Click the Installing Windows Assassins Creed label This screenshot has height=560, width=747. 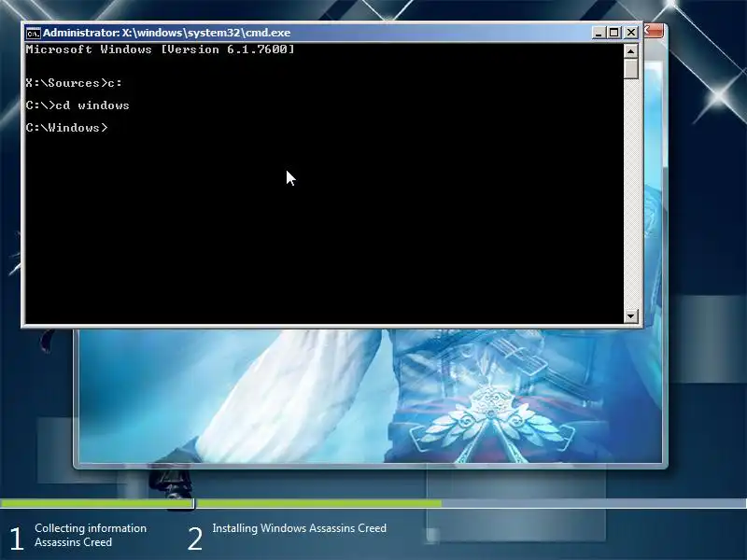click(x=299, y=528)
